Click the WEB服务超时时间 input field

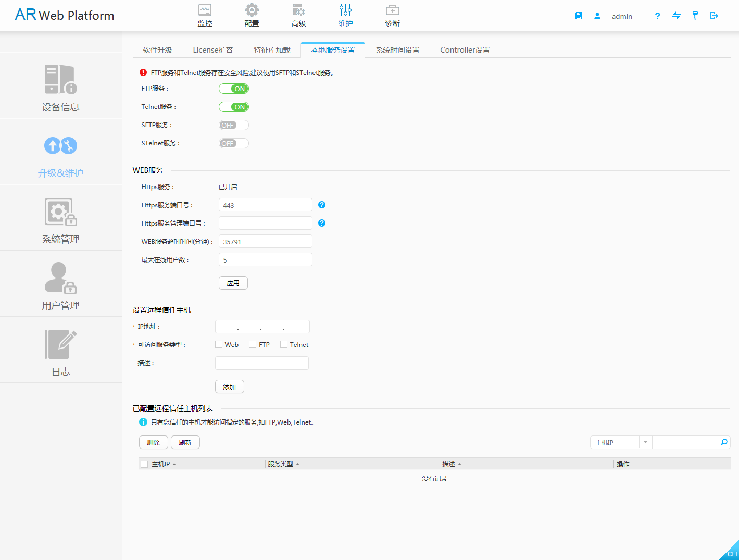[265, 242]
